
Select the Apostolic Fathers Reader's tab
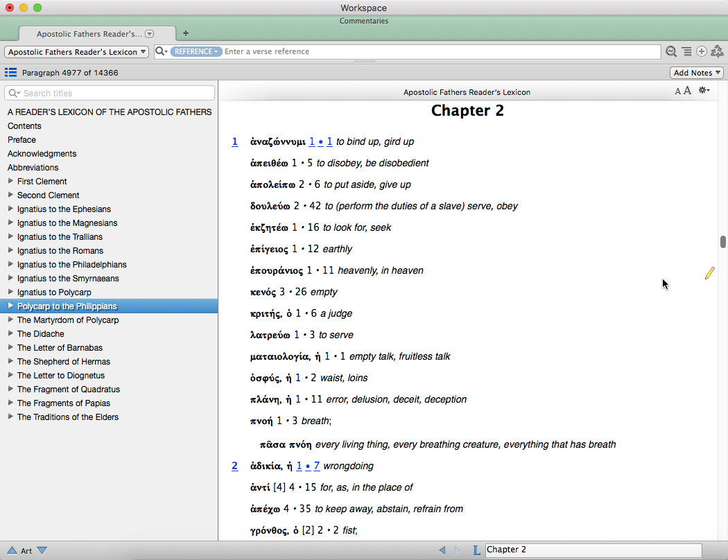(x=90, y=34)
